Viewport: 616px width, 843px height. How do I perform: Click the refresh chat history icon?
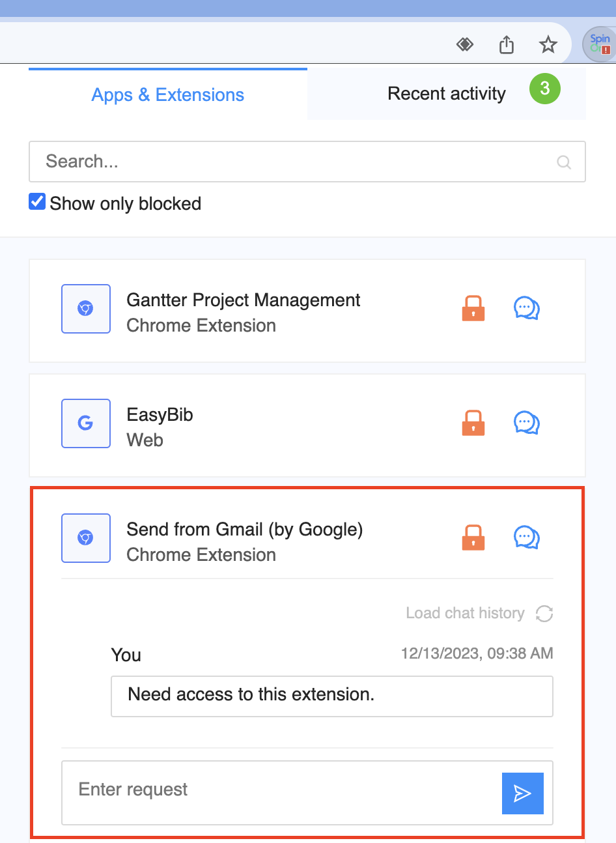(x=544, y=613)
